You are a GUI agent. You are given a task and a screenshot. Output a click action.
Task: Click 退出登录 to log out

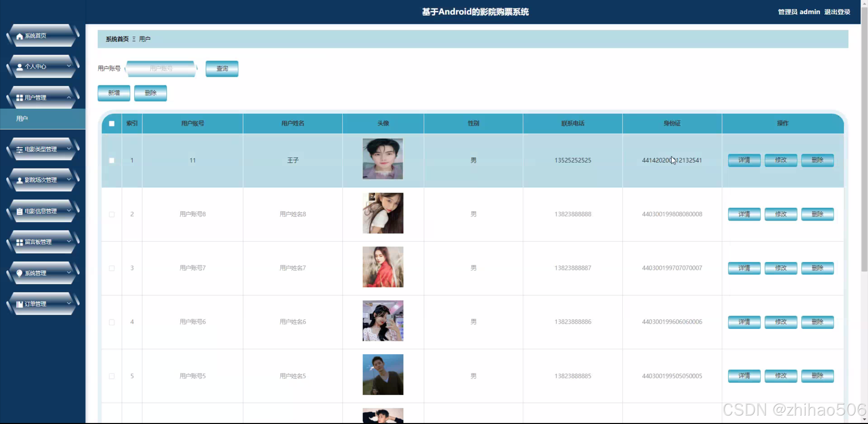click(837, 12)
